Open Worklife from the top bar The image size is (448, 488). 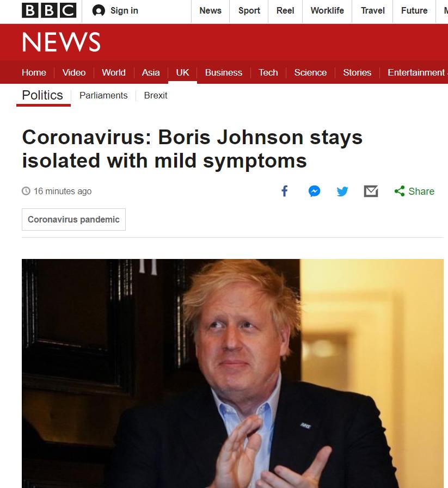pyautogui.click(x=327, y=10)
